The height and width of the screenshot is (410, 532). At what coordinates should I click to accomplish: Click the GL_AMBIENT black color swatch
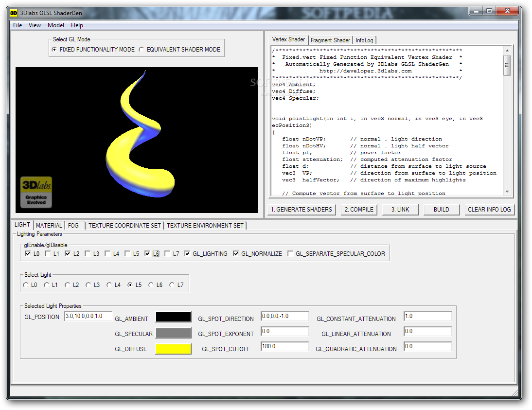(x=174, y=317)
